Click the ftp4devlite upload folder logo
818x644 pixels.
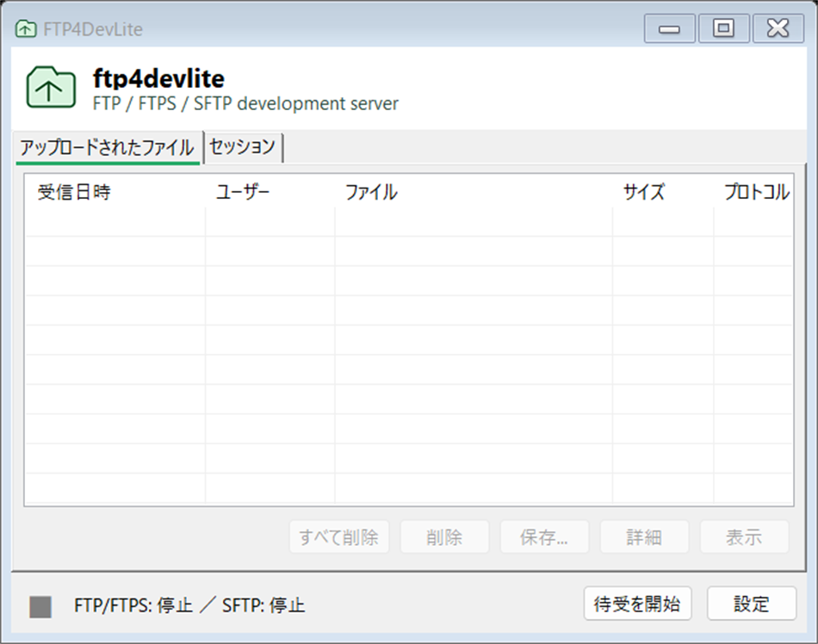(51, 87)
